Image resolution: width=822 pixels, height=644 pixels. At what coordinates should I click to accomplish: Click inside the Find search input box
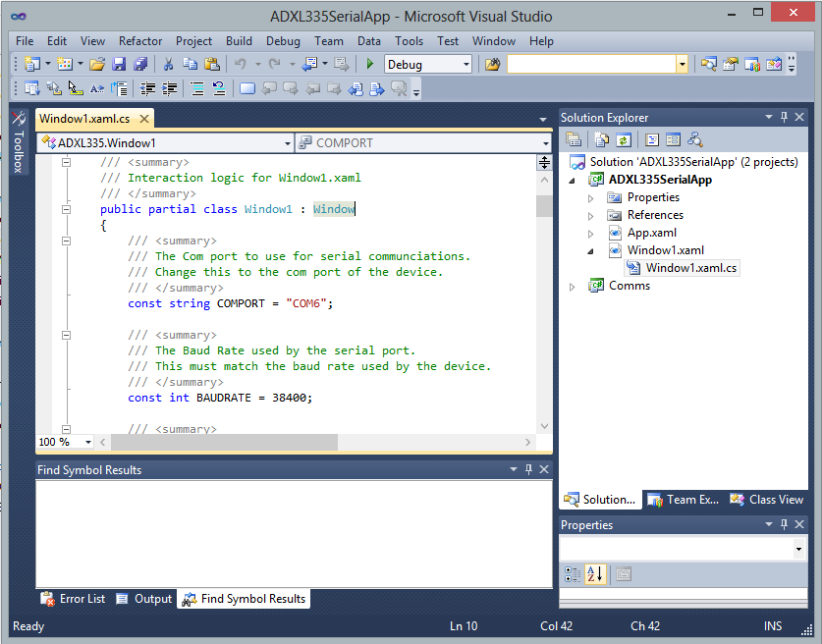point(591,65)
